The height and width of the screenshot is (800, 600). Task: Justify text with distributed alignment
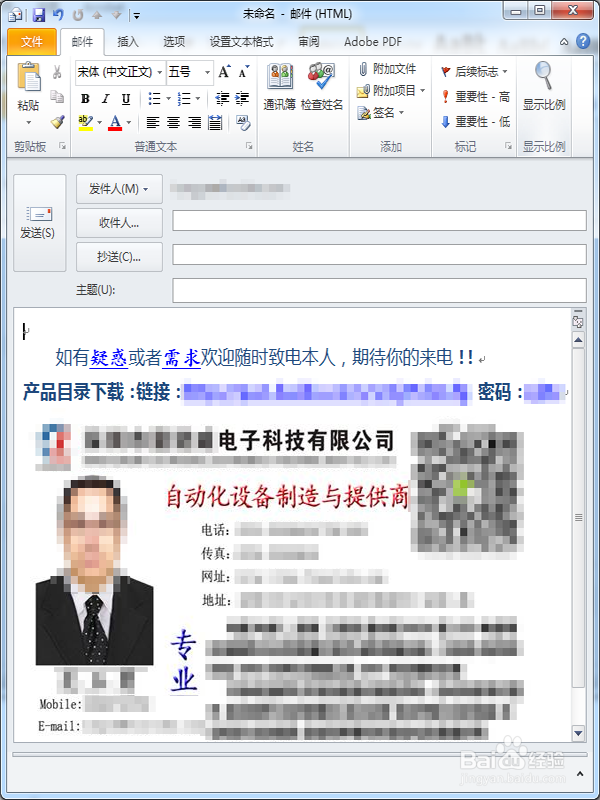coord(215,122)
